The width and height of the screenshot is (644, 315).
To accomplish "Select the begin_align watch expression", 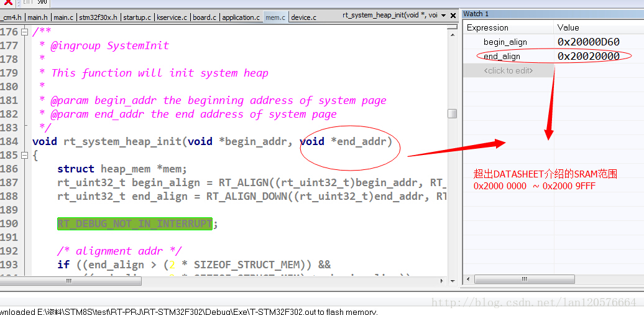I will [505, 42].
